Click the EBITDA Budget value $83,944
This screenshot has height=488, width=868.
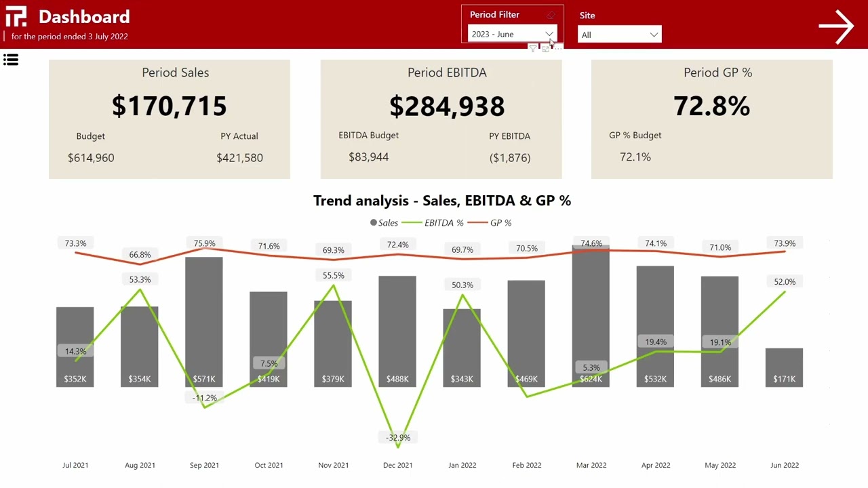point(368,157)
